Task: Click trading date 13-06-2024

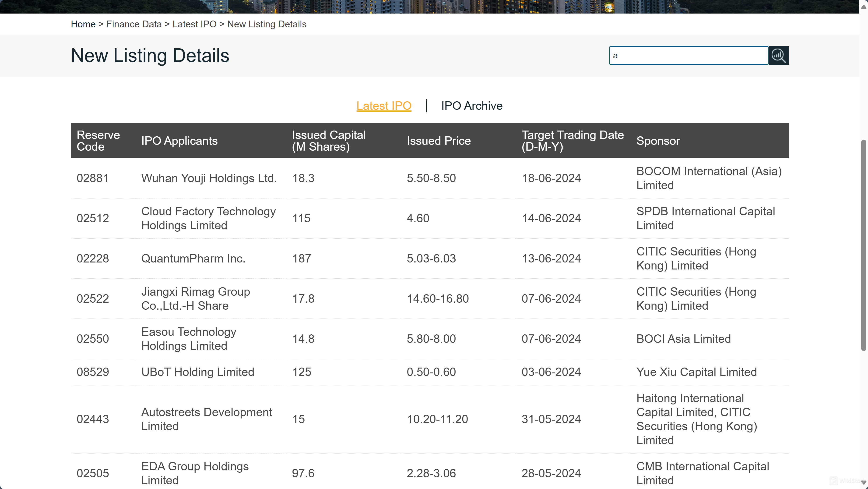Action: (x=551, y=258)
